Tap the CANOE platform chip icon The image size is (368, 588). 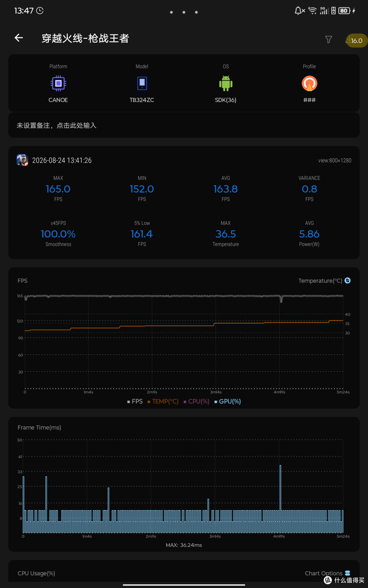click(x=58, y=83)
